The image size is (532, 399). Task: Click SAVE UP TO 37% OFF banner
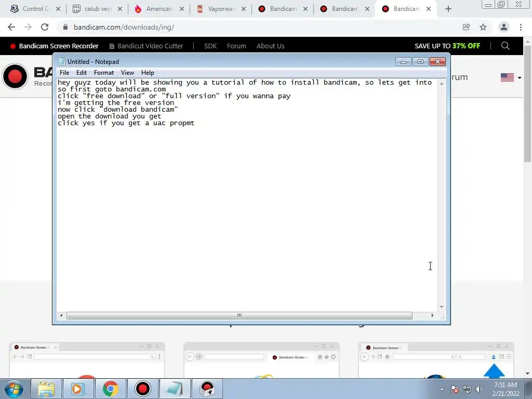click(447, 46)
